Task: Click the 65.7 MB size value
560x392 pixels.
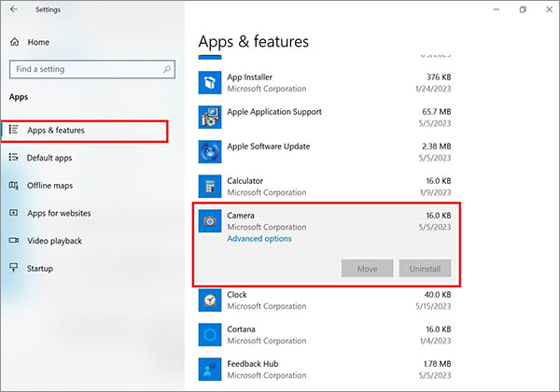Action: (x=437, y=112)
